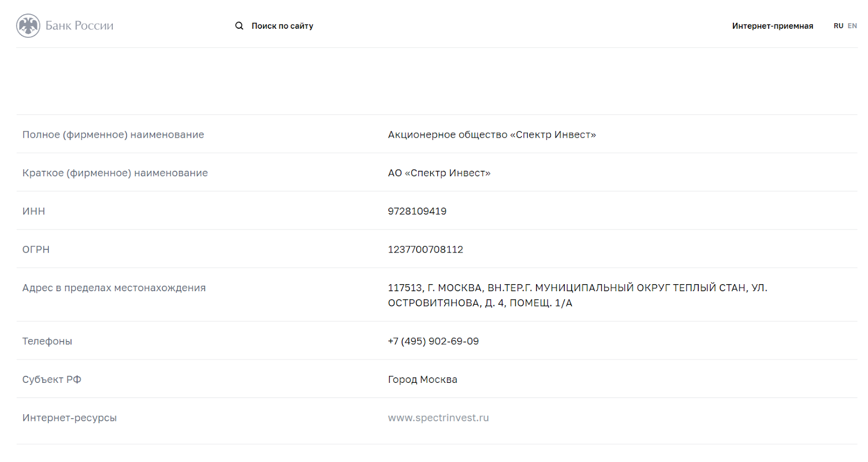This screenshot has height=462, width=868.
Task: Select the ОГРН value 1237700708112
Action: coord(425,249)
